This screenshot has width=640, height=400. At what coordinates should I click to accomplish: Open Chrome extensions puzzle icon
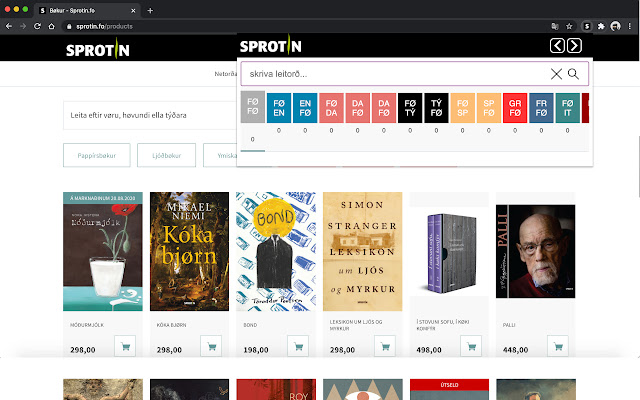tap(601, 26)
